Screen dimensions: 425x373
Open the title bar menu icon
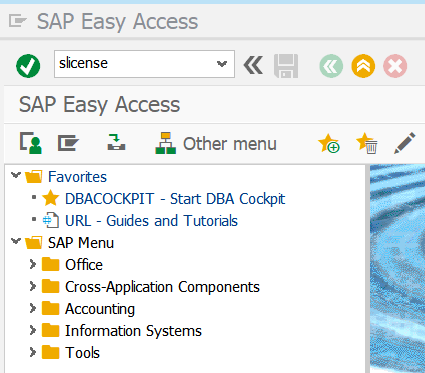click(x=17, y=21)
